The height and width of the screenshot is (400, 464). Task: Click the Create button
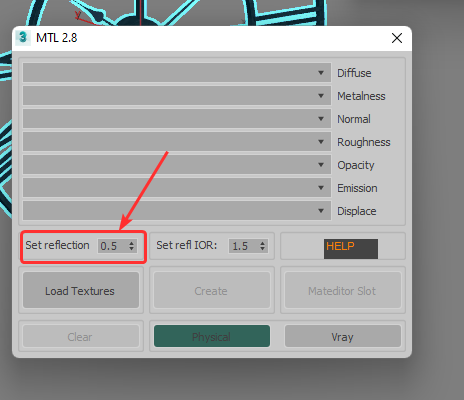pyautogui.click(x=212, y=290)
